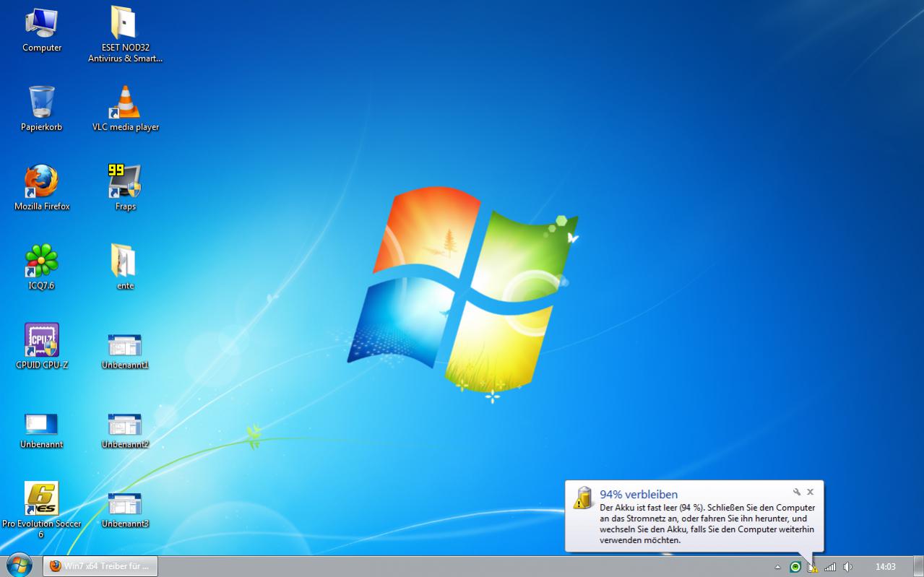This screenshot has height=577, width=924.
Task: Click the 'Der Akku ist fast leer' message text
Action: click(x=707, y=524)
